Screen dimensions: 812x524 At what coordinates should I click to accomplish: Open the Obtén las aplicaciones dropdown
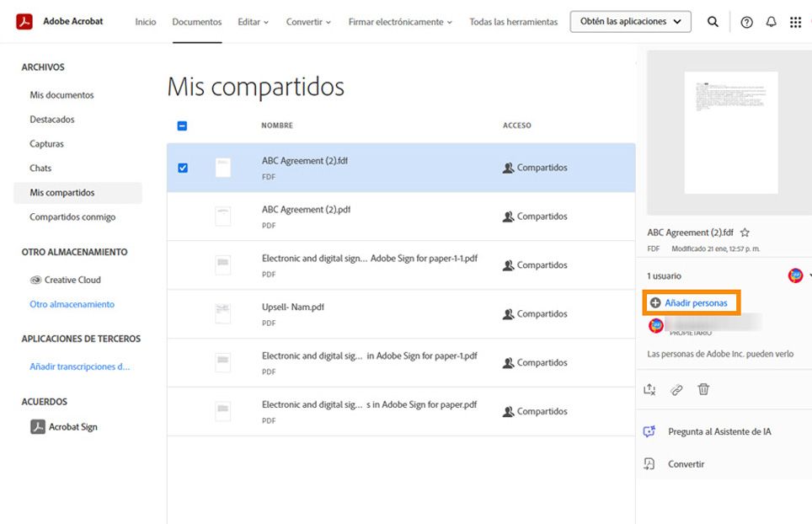point(630,21)
